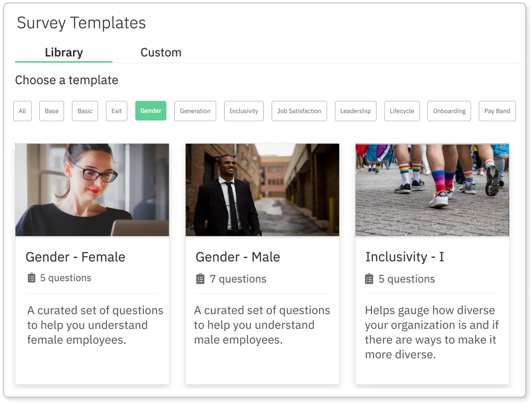This screenshot has width=532, height=404.
Task: Filter templates by Exit
Action: [117, 111]
